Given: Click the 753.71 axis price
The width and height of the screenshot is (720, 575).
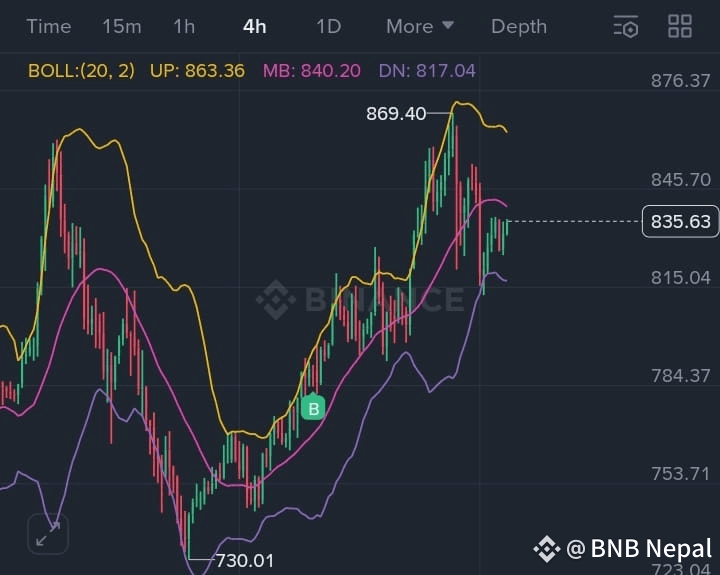Looking at the screenshot, I should click(681, 474).
